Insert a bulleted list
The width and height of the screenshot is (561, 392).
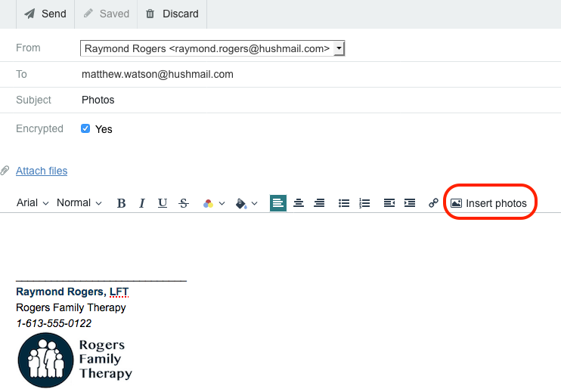point(344,203)
